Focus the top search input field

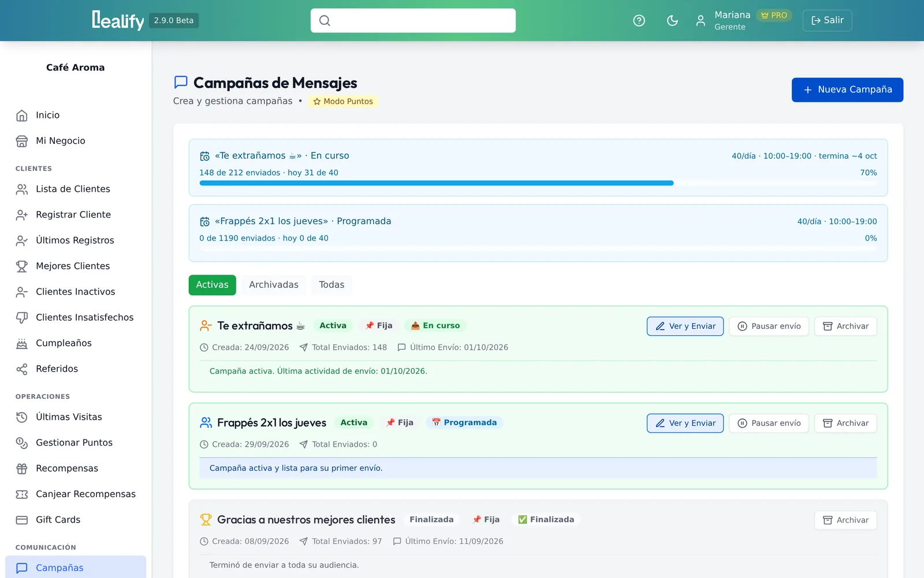pyautogui.click(x=413, y=20)
